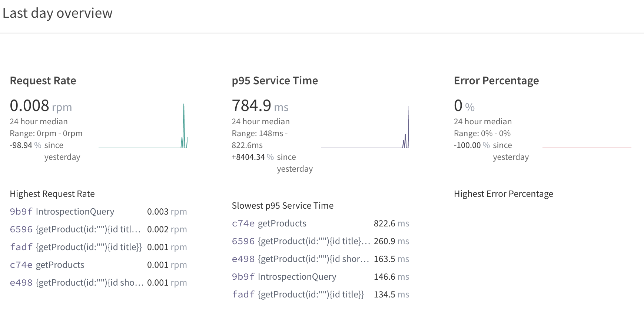644x313 pixels.
Task: Click the Error Percentage sparkline line
Action: click(x=587, y=148)
